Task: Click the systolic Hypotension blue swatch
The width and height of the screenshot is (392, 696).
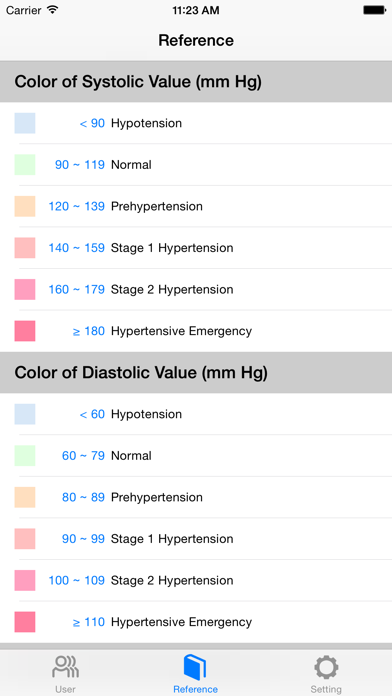Action: 25,123
